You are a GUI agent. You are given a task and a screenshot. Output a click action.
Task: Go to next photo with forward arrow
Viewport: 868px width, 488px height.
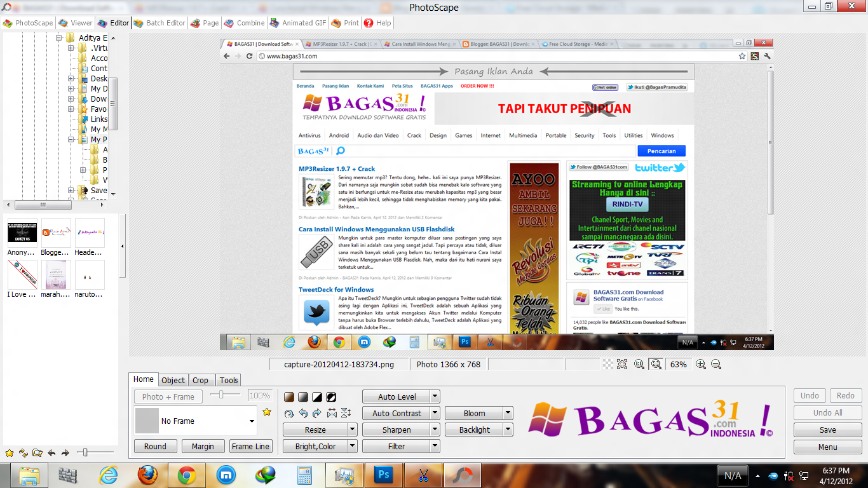point(65,453)
